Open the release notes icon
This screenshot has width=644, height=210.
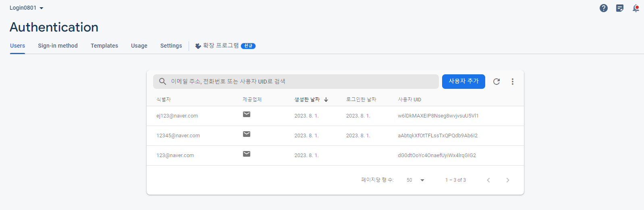pos(620,8)
